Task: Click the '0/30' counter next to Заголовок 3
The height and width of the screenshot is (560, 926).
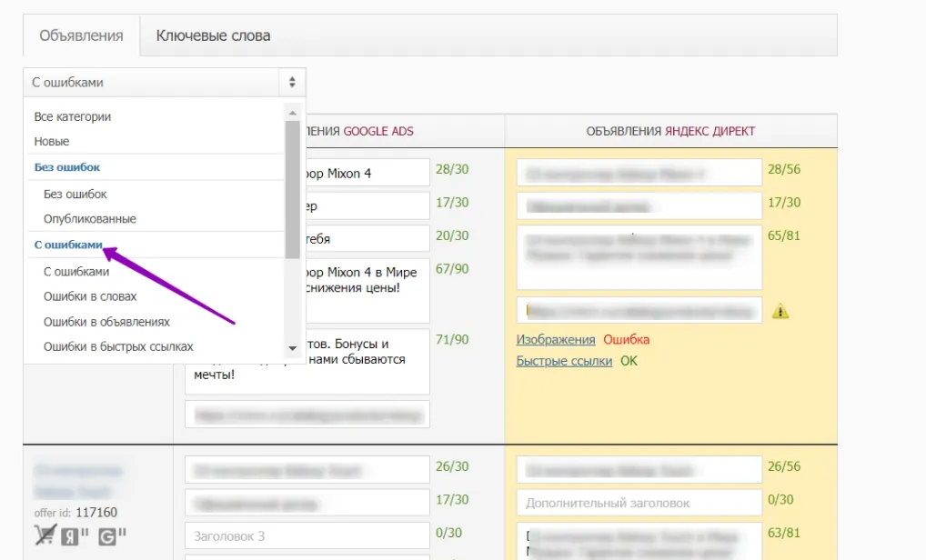Action: pyautogui.click(x=448, y=533)
